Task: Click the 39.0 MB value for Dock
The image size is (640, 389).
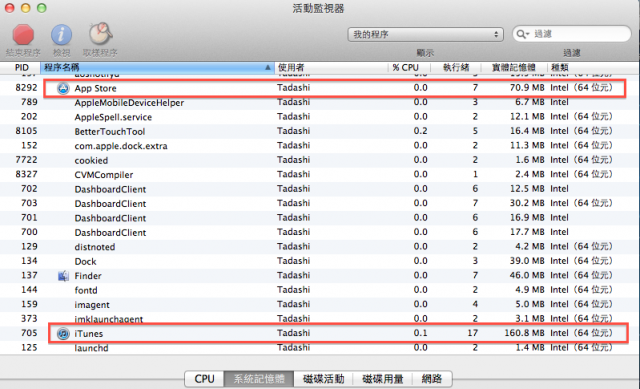Action: [x=527, y=261]
